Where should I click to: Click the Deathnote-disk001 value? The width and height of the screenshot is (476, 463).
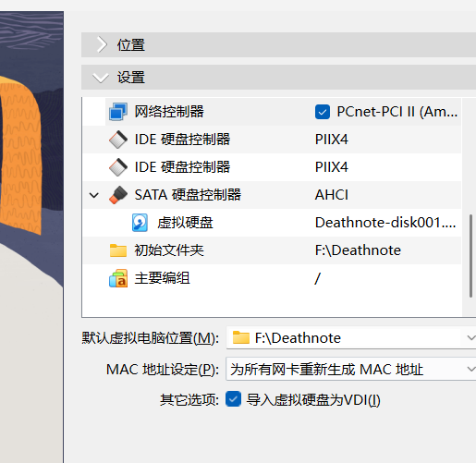385,223
